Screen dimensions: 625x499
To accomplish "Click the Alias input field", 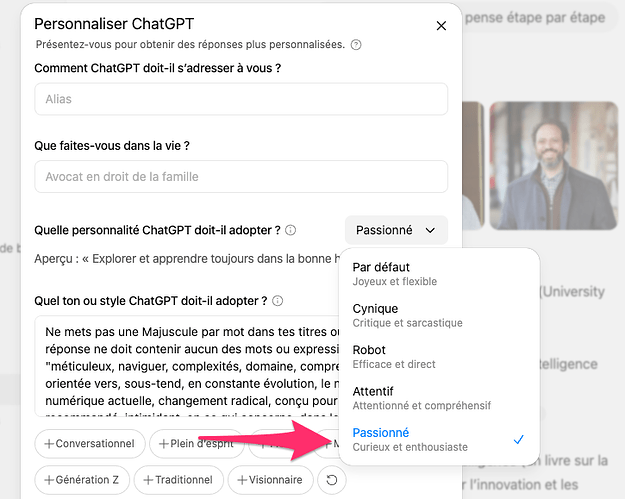I will [241, 99].
